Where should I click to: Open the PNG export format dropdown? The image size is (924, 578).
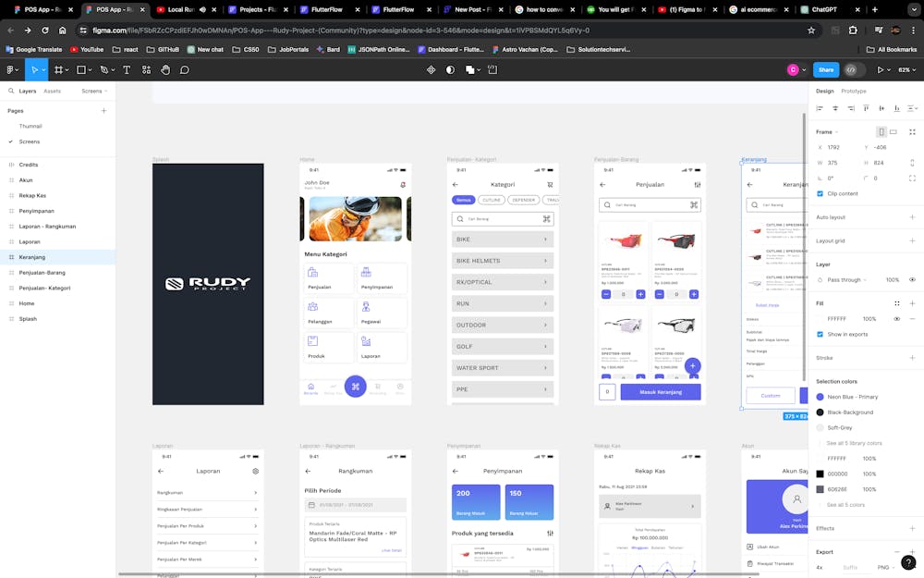(886, 568)
